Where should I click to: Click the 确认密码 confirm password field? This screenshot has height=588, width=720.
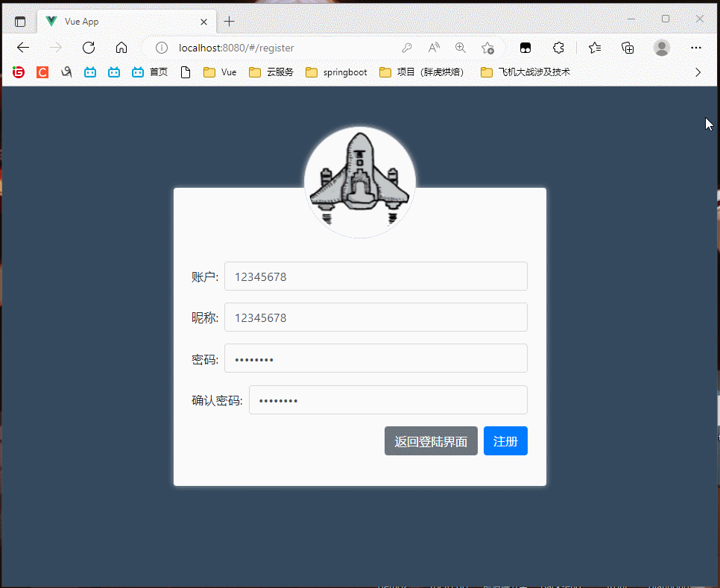coord(388,400)
